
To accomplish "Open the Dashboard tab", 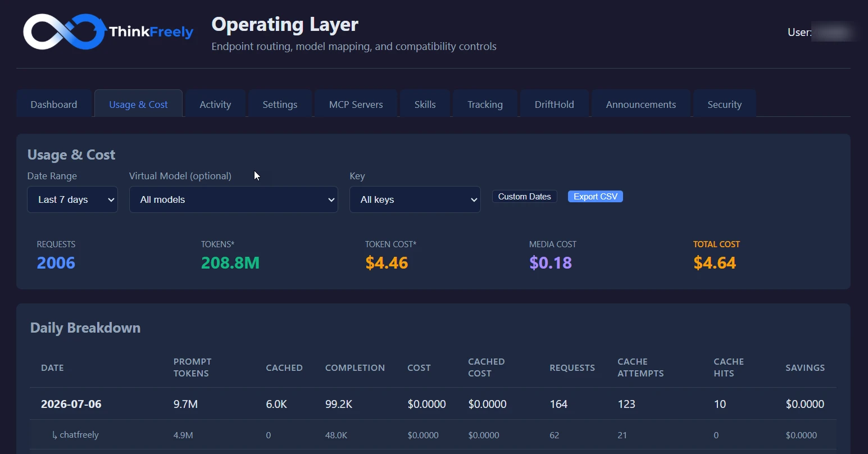I will coord(54,104).
